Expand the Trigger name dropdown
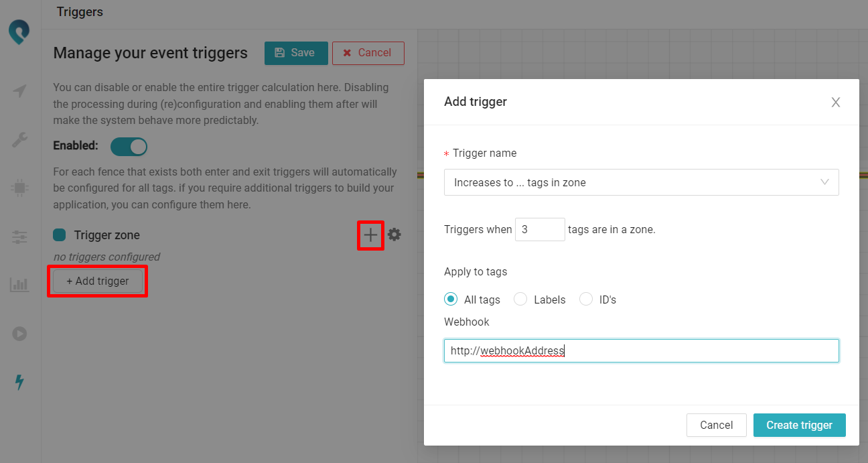 641,182
